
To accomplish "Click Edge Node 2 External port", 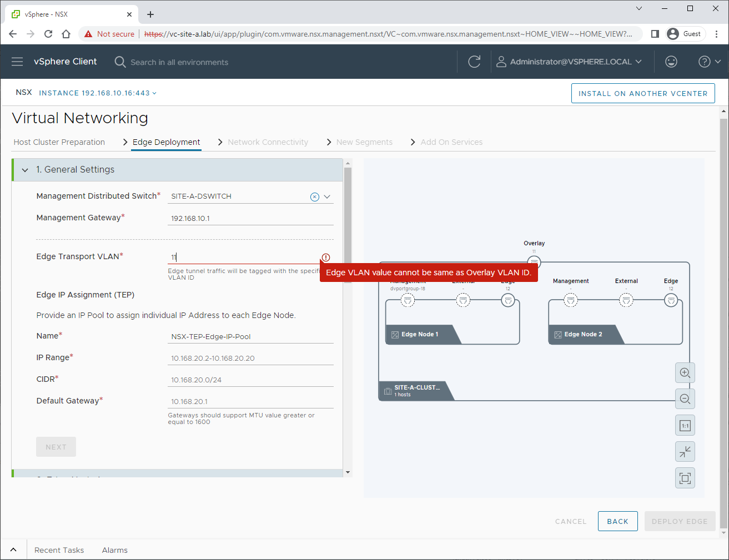I will pos(626,300).
